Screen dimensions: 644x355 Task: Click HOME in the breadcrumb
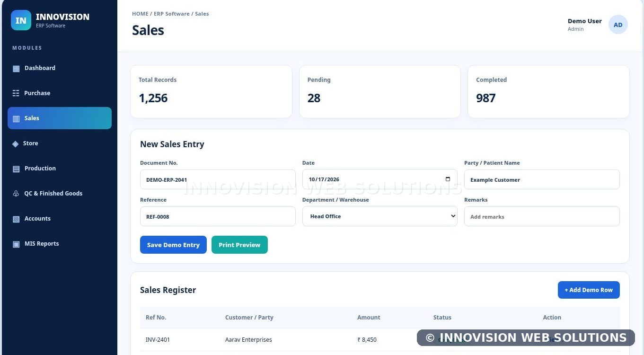click(x=140, y=14)
